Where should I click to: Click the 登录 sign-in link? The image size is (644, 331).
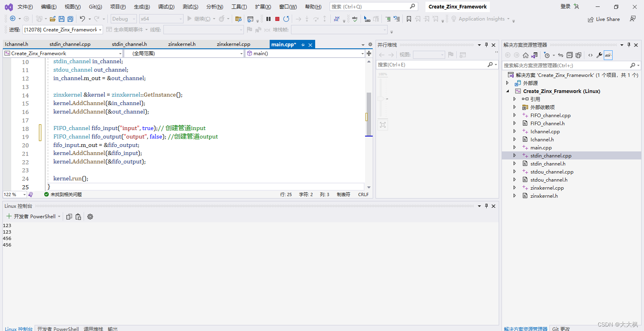(565, 6)
